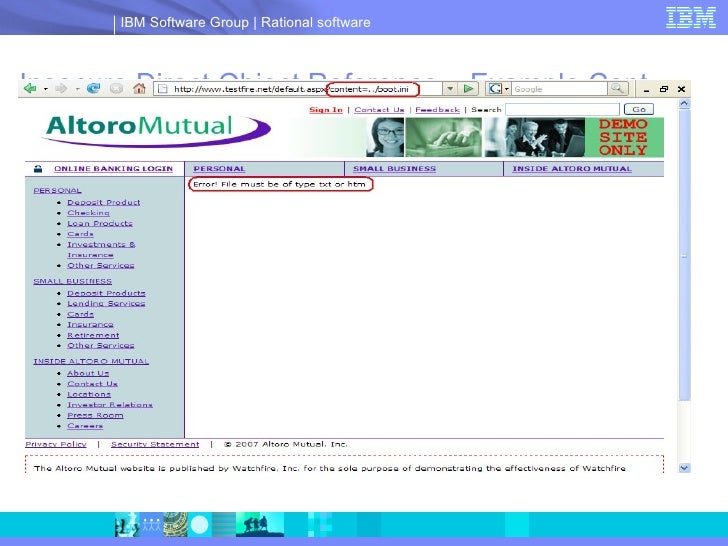Click the padlock icon by Online Banking Login

pos(38,169)
